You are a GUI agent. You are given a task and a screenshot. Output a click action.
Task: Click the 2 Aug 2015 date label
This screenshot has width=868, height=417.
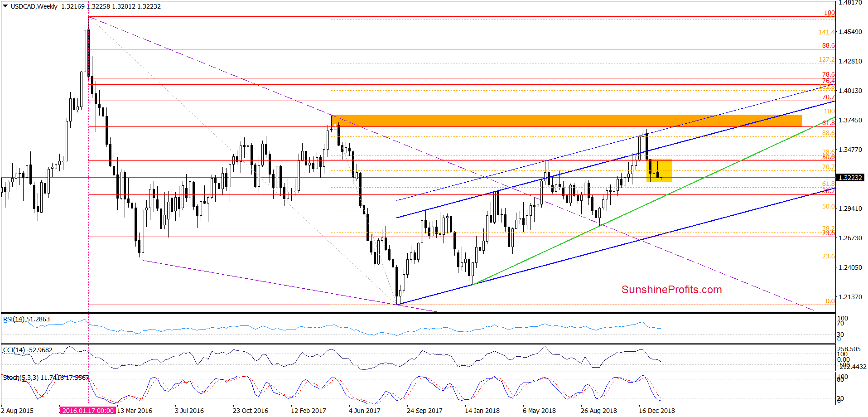(17, 411)
